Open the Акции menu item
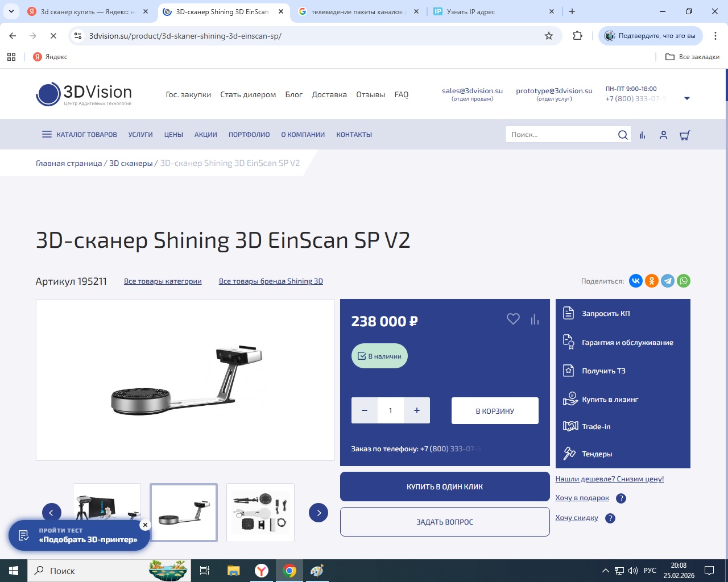Viewport: 728px width, 582px height. (x=206, y=135)
